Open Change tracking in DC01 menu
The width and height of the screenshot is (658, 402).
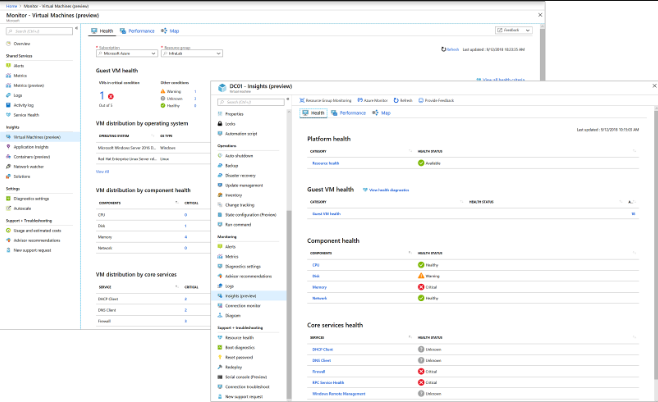pos(240,205)
